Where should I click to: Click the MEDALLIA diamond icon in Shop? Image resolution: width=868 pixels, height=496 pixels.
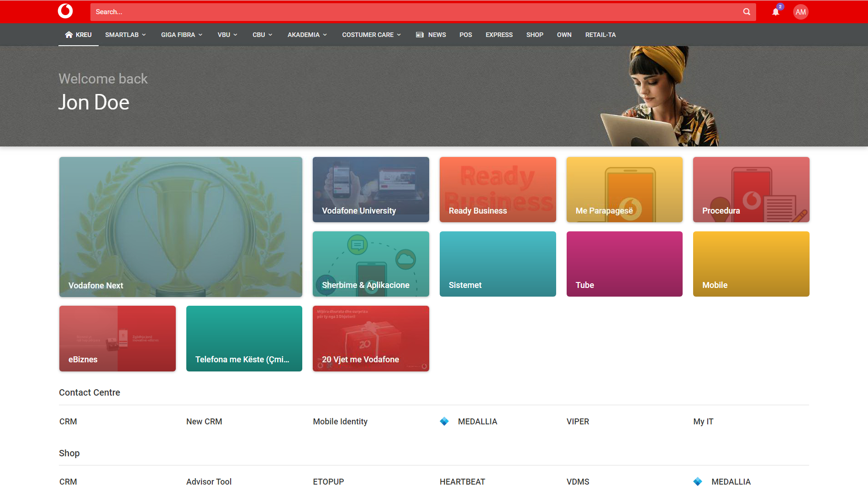[698, 482]
